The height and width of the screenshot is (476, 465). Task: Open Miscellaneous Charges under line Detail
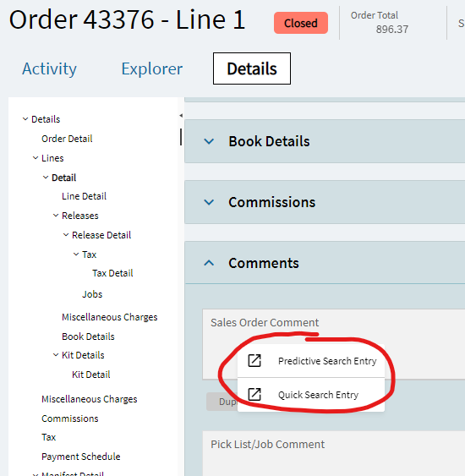(x=110, y=317)
